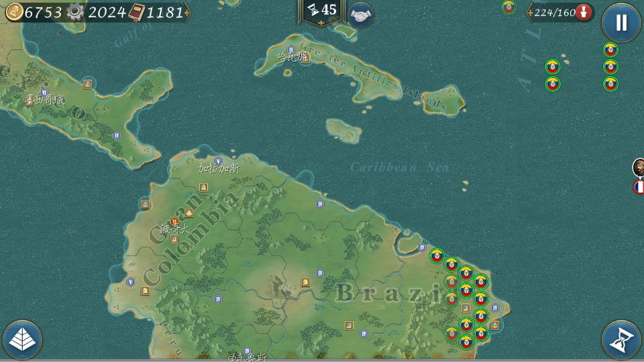Select the city icon beside Havana label
Viewport: 644px width, 362px height.
(x=306, y=58)
